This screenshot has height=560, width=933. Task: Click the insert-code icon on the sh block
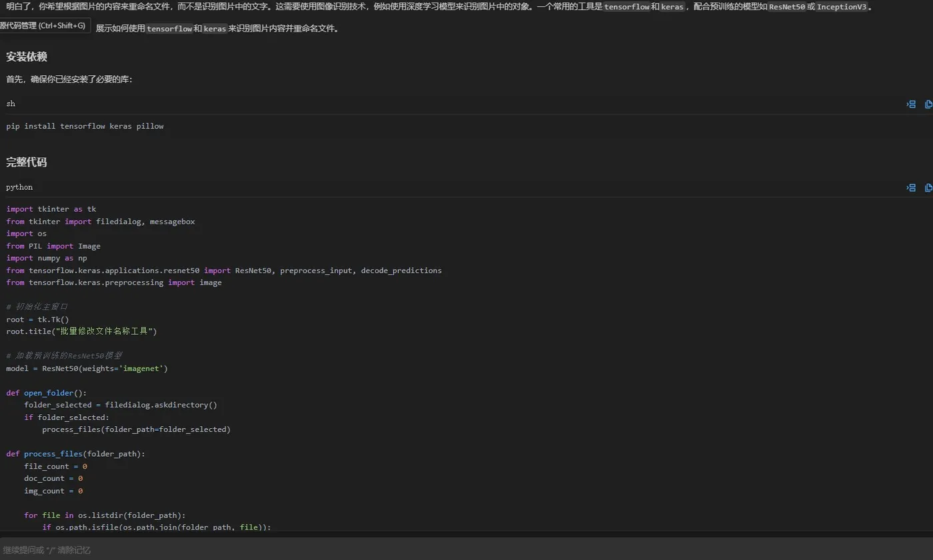point(911,104)
